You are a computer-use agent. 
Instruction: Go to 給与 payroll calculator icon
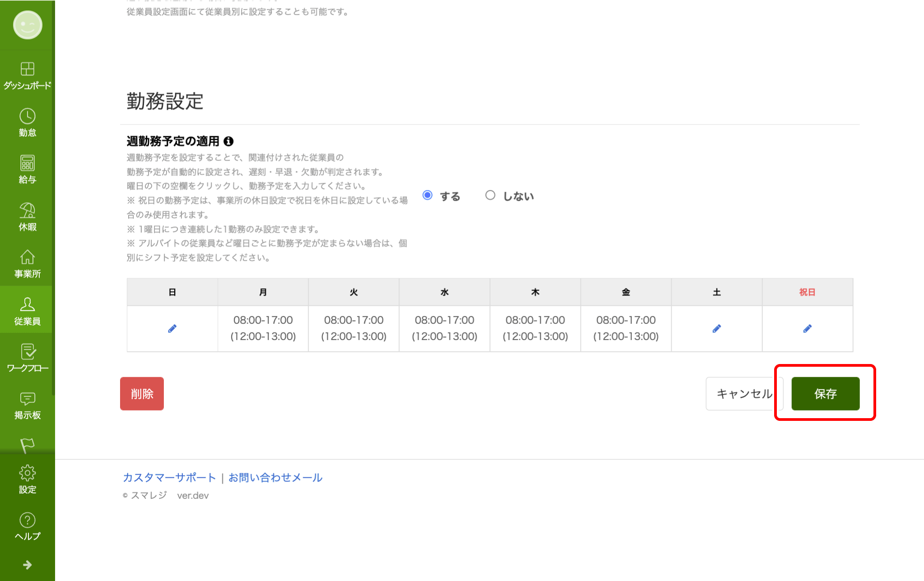tap(27, 163)
